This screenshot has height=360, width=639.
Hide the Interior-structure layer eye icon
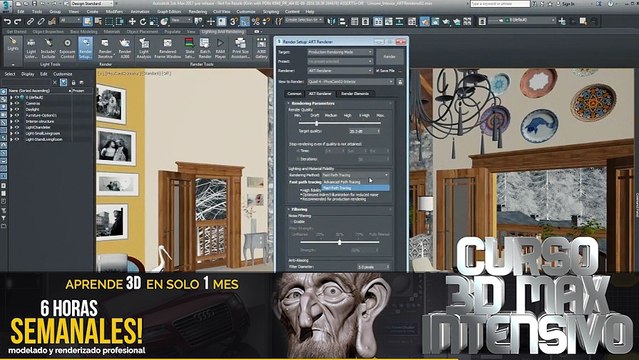[17, 121]
